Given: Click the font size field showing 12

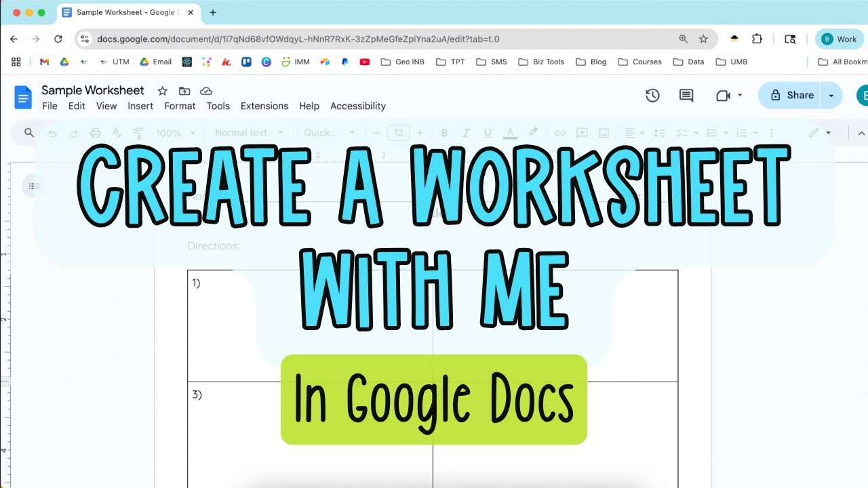Looking at the screenshot, I should click(398, 133).
